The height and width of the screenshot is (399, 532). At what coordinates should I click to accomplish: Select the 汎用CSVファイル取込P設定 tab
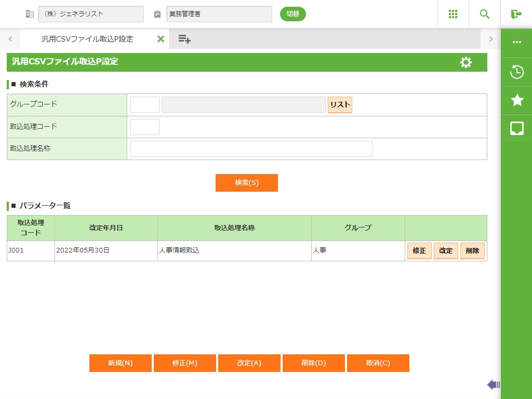coord(87,39)
